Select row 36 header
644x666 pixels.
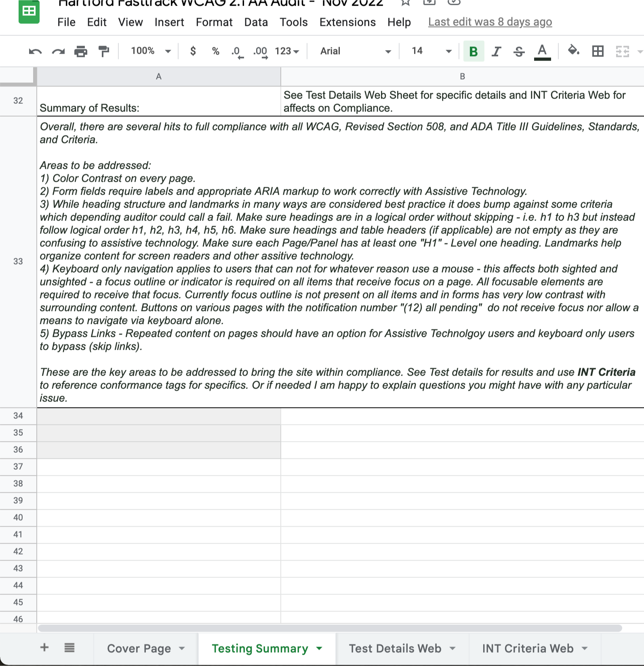pyautogui.click(x=18, y=450)
